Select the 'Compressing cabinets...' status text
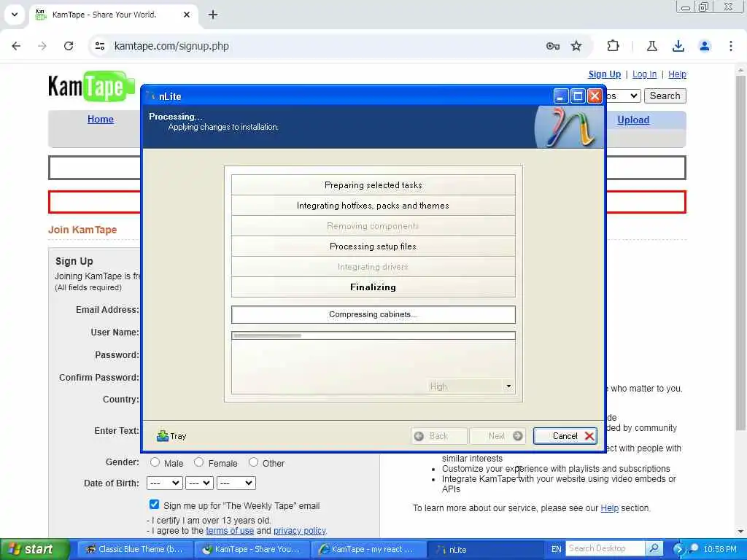Viewport: 747px width, 560px height. tap(373, 314)
